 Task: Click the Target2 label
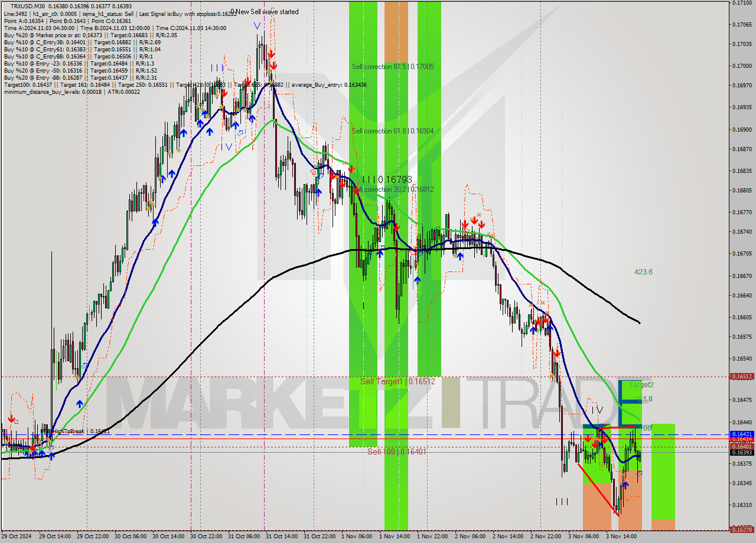coord(641,384)
